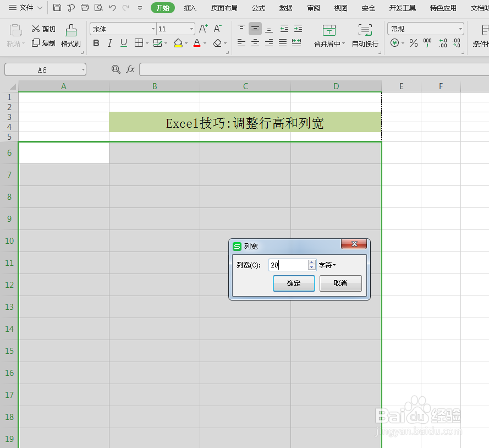The width and height of the screenshot is (489, 448).
Task: Toggle middle vertical alignment
Action: pyautogui.click(x=255, y=29)
